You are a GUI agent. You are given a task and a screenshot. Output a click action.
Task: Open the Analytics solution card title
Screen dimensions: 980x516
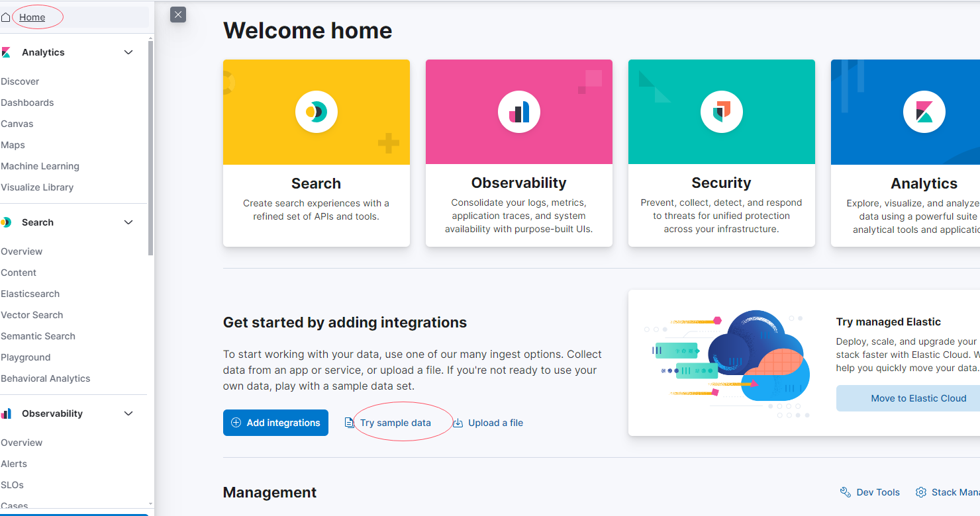pyautogui.click(x=924, y=183)
